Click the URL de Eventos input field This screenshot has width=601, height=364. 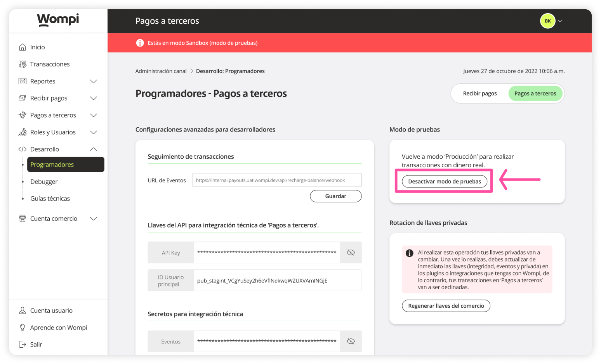(276, 180)
